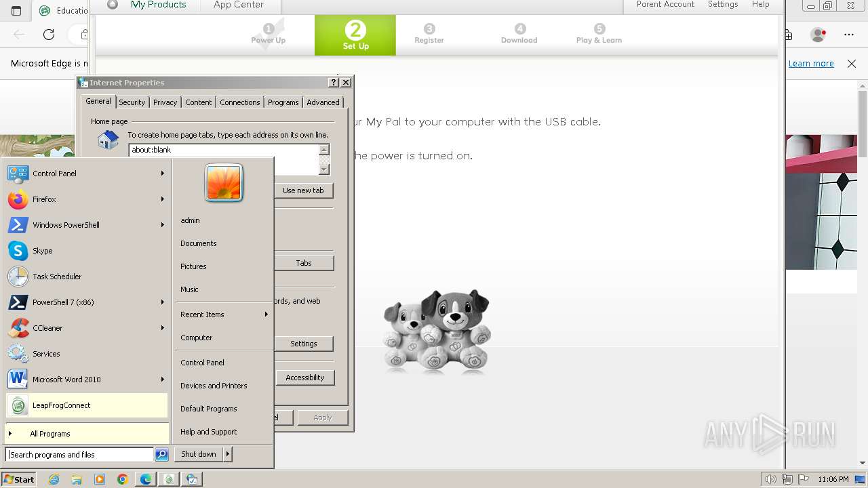This screenshot has width=868, height=488.
Task: Select My Products tab in LeapFrog Connect
Action: 158,5
